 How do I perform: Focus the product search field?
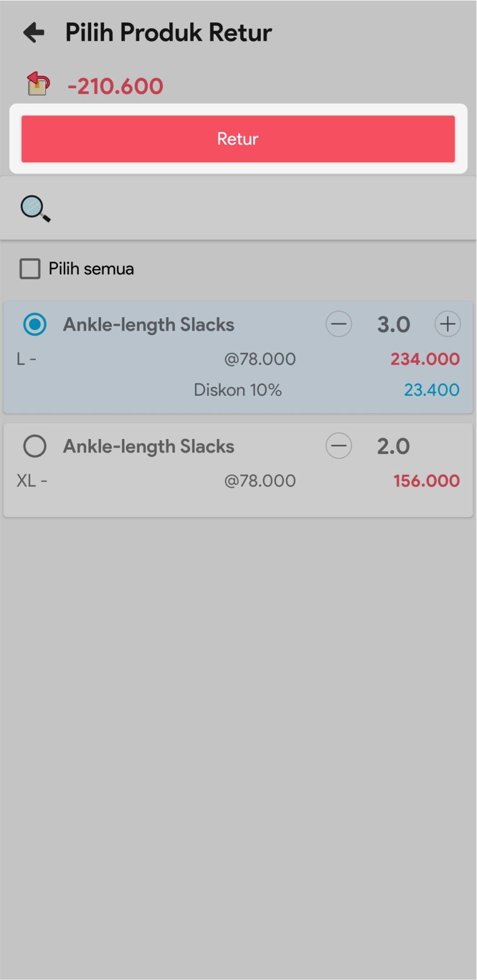(x=256, y=209)
